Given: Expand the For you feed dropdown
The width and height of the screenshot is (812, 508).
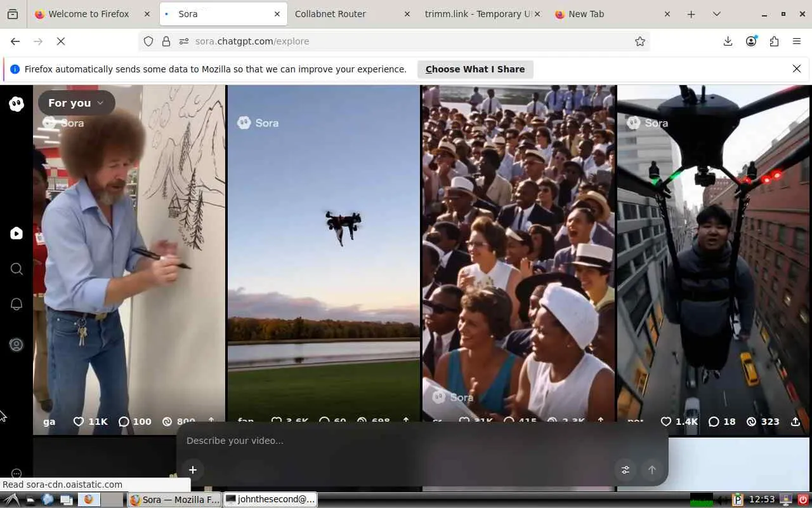Looking at the screenshot, I should click(x=76, y=103).
